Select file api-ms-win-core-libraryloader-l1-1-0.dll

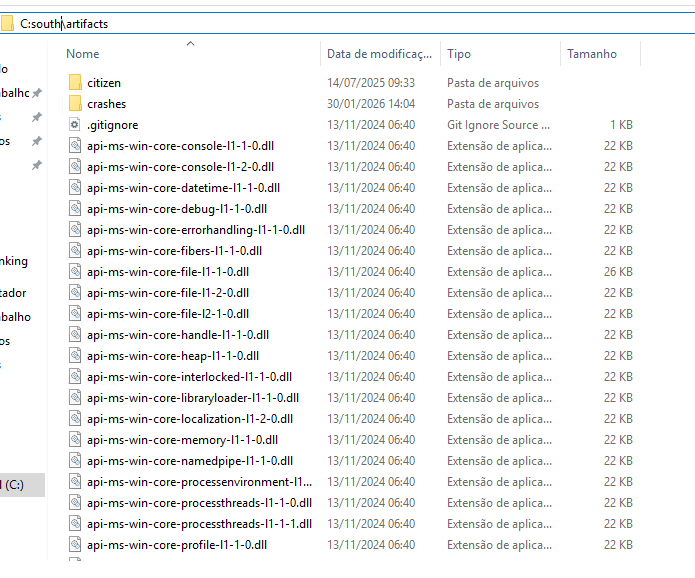pyautogui.click(x=192, y=398)
